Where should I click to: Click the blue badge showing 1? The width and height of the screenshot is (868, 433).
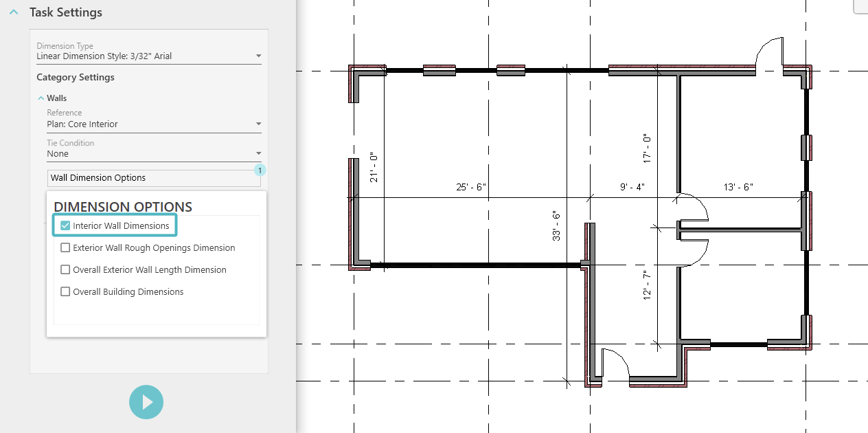[x=260, y=170]
